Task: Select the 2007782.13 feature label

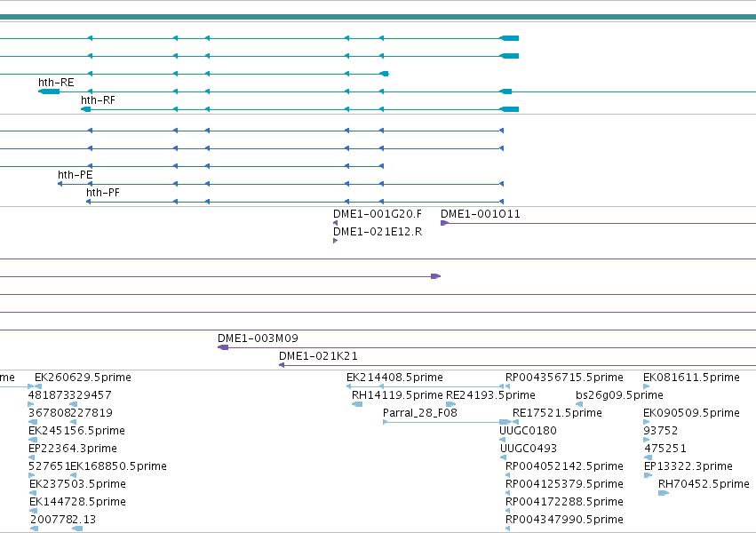Action: click(63, 520)
